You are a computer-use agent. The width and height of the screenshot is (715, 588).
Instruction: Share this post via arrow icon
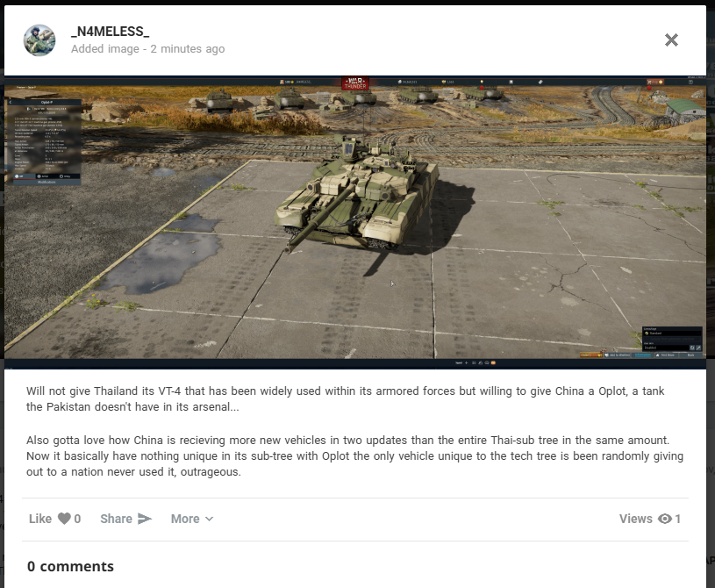point(145,519)
